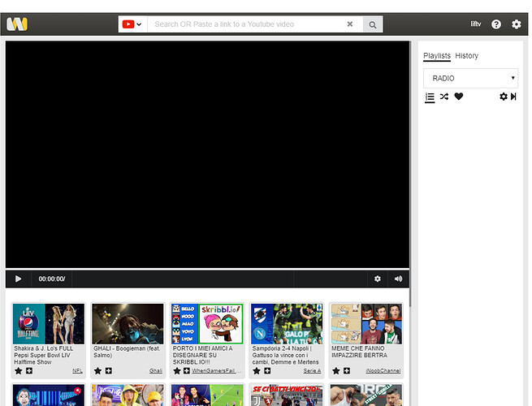Open the iNoobChannel channel link

coord(383,371)
